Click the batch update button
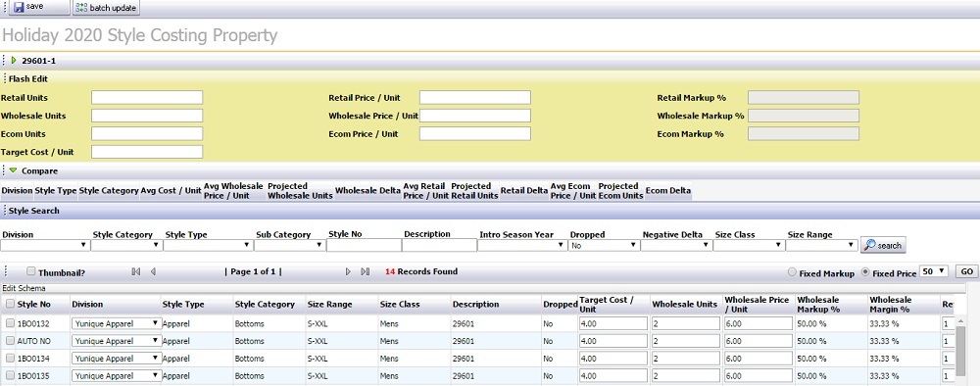This screenshot has width=980, height=386. [106, 8]
